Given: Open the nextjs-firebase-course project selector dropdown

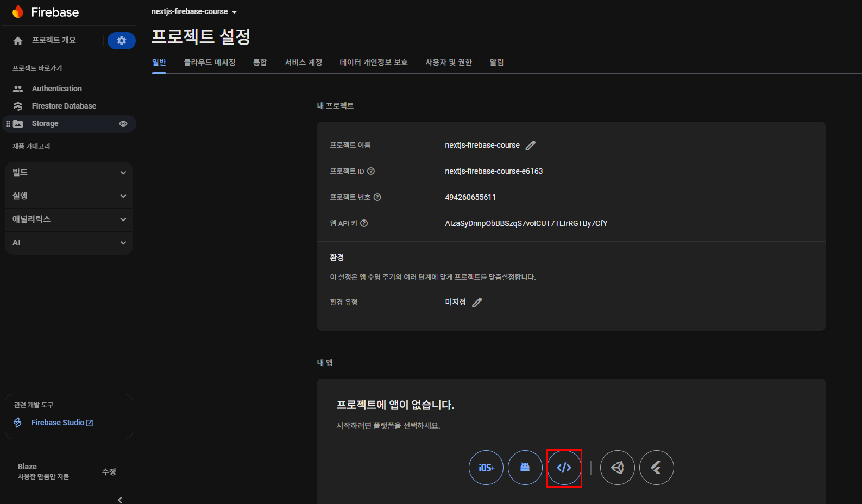Looking at the screenshot, I should point(194,11).
